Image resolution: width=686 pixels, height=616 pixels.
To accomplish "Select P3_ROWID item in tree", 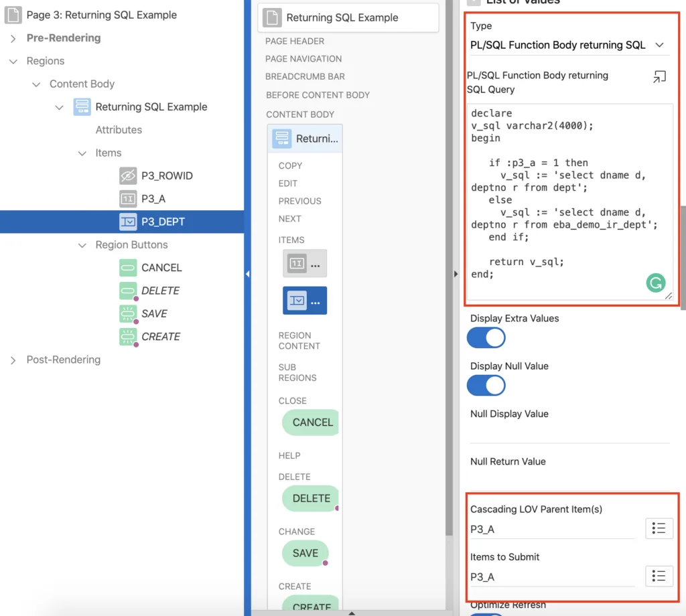I will tap(167, 175).
